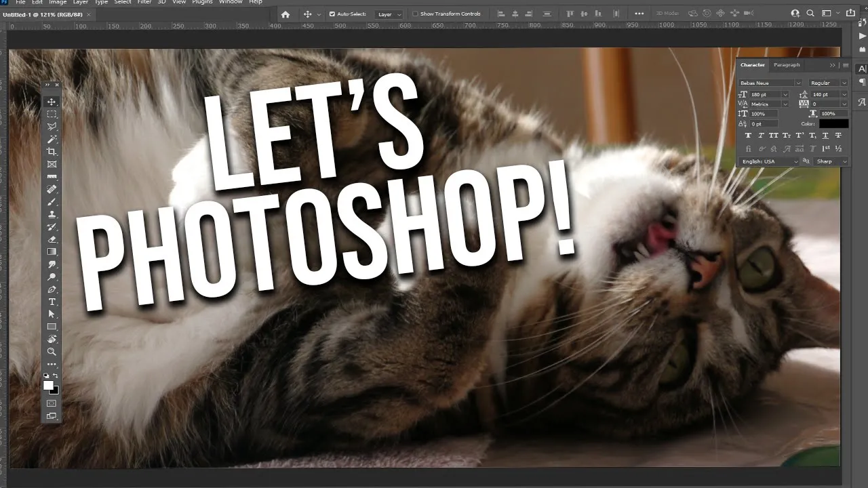This screenshot has width=868, height=488.
Task: Toggle Superscript text style
Action: (800, 136)
